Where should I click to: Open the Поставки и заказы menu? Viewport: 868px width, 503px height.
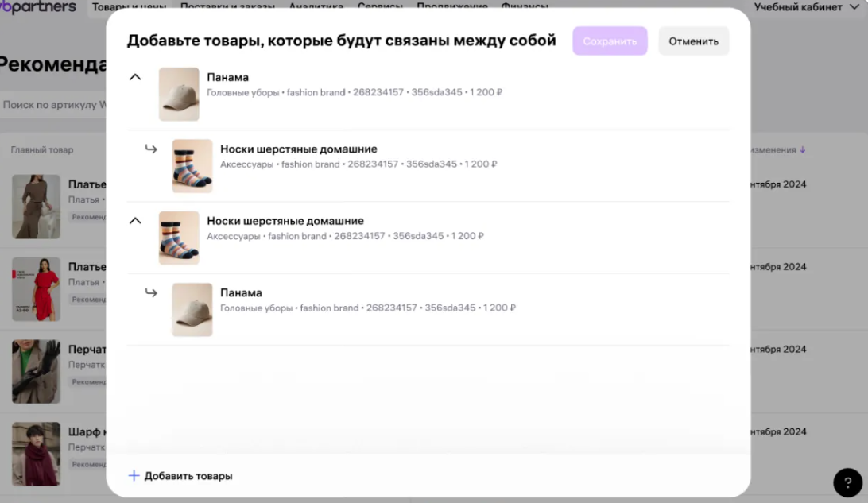click(x=227, y=7)
